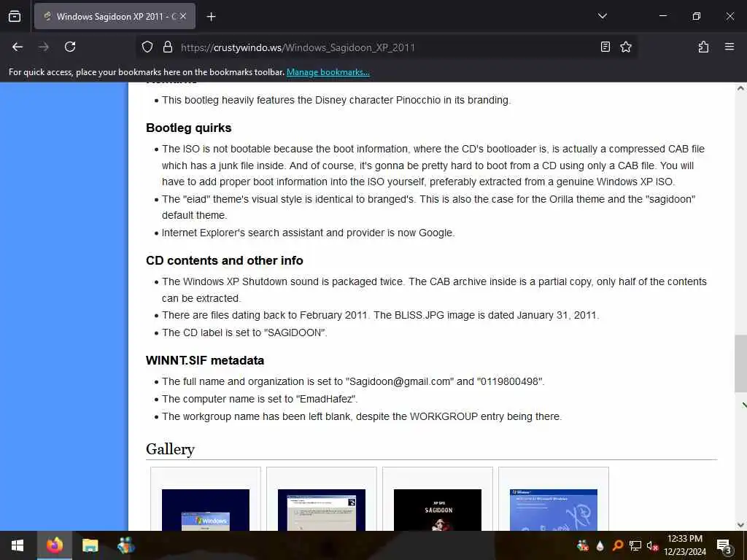The image size is (747, 560).
Task: Click the Firefox taskbar icon
Action: point(54,545)
